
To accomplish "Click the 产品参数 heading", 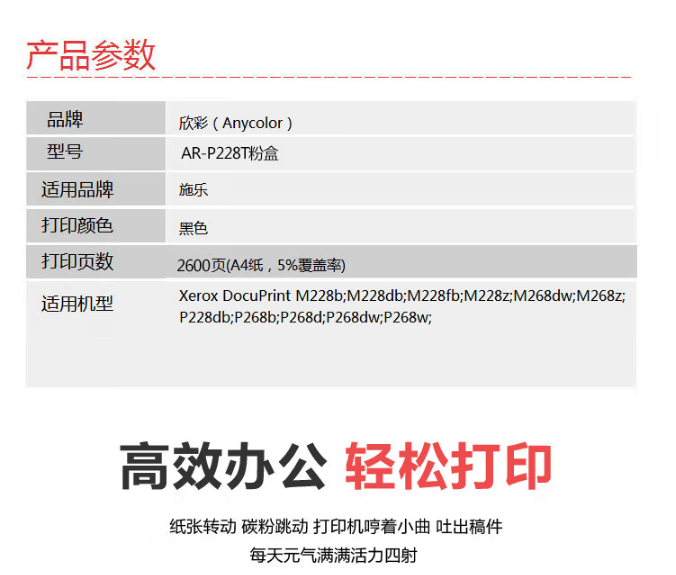I will 91,55.
